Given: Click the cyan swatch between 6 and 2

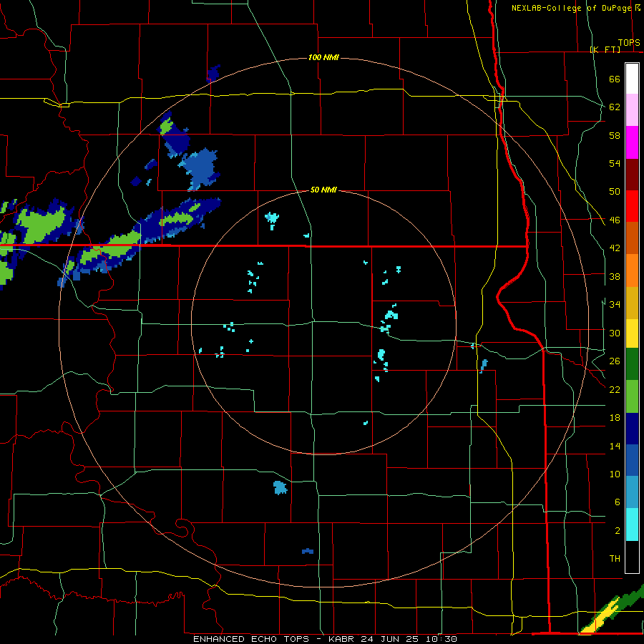Looking at the screenshot, I should [632, 525].
